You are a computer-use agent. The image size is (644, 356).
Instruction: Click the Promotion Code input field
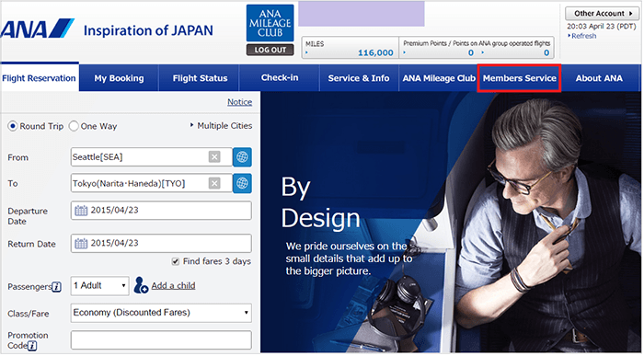(x=161, y=340)
